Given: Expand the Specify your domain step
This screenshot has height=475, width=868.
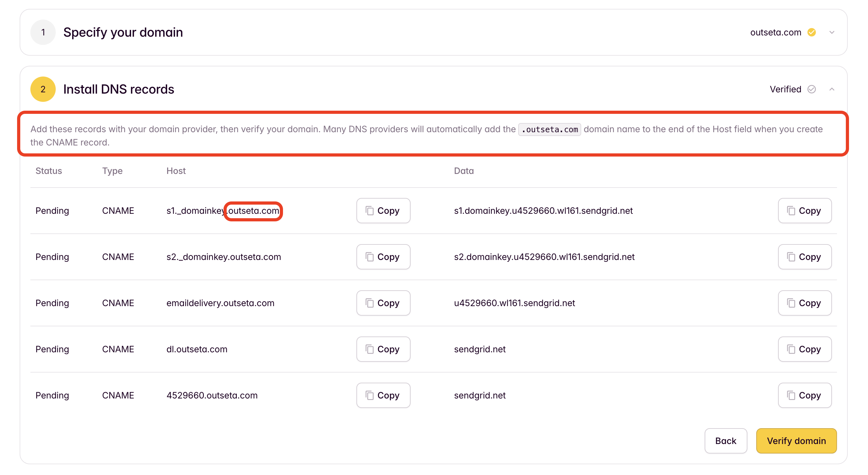Looking at the screenshot, I should point(831,32).
